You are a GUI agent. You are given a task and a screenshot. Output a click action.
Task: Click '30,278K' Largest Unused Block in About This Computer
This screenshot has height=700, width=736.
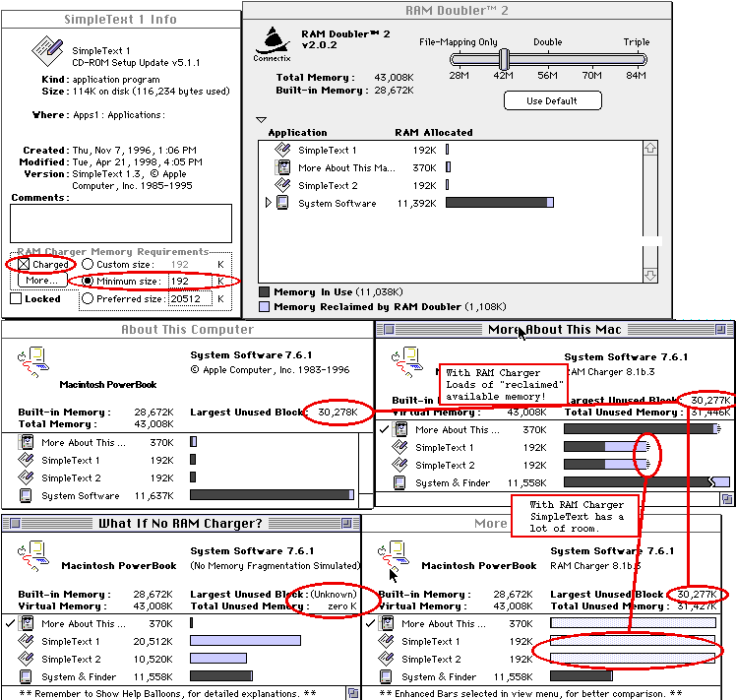(x=337, y=412)
